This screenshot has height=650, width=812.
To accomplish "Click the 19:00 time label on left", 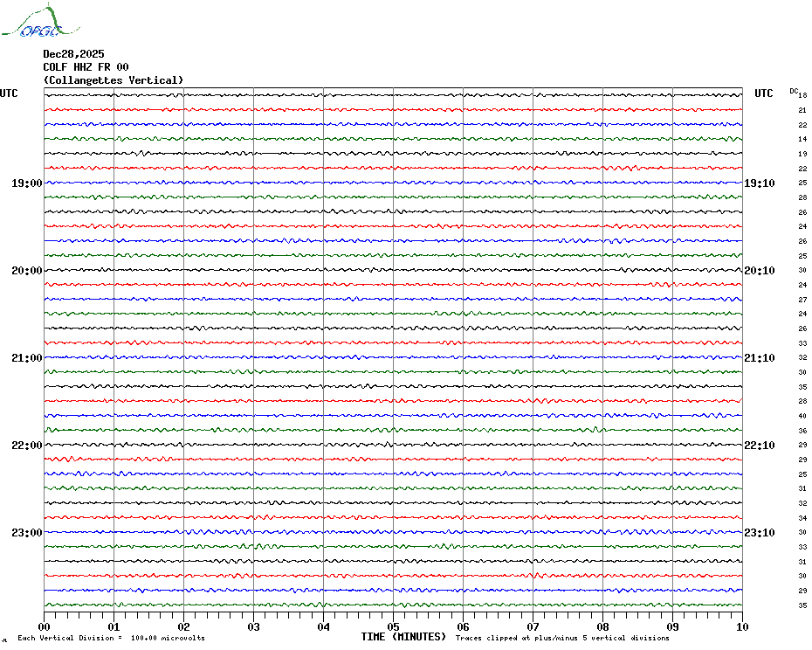I will pos(26,183).
